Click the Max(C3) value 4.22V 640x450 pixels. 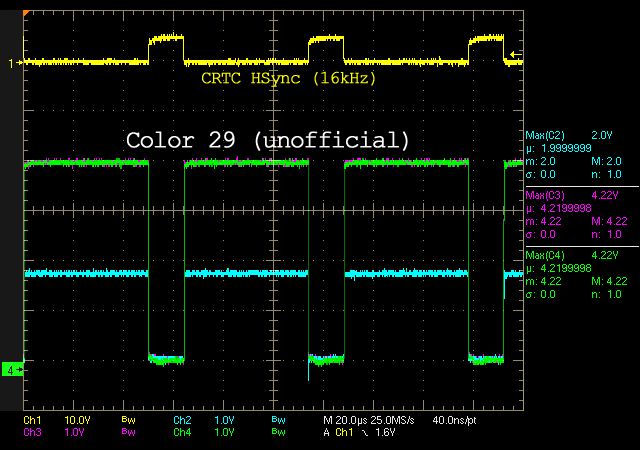[605, 195]
